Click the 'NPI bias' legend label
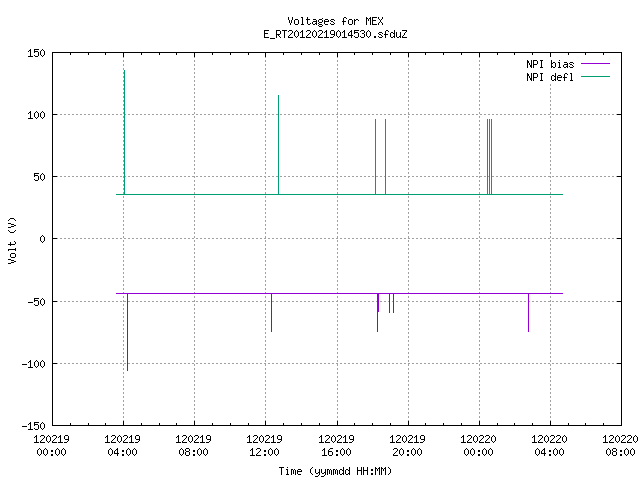 pyautogui.click(x=550, y=64)
